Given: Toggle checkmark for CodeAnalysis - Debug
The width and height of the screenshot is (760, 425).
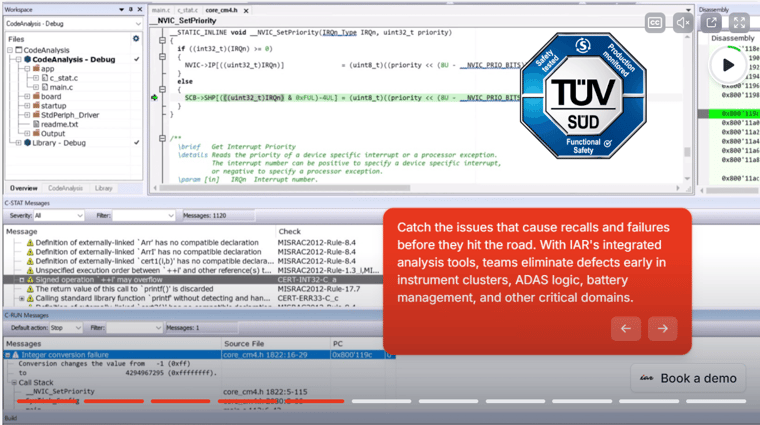Looking at the screenshot, I should tap(136, 59).
